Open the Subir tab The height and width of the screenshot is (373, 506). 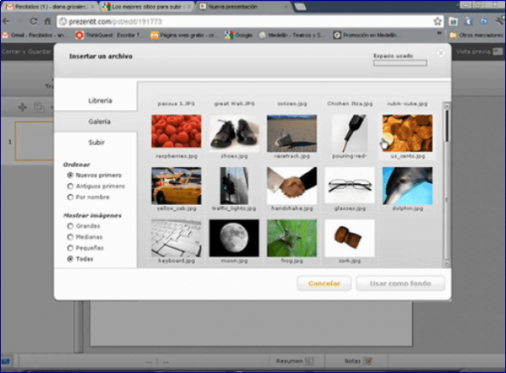tap(96, 142)
